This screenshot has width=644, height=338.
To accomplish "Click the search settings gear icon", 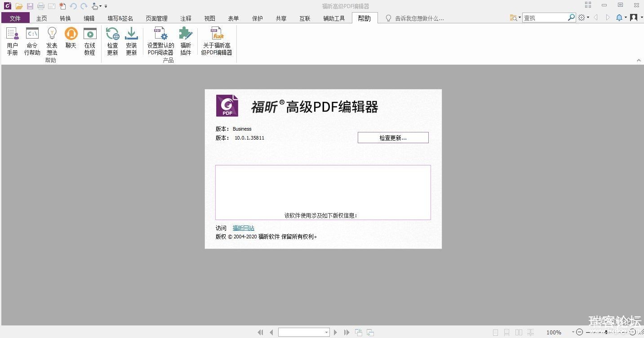I will [582, 18].
